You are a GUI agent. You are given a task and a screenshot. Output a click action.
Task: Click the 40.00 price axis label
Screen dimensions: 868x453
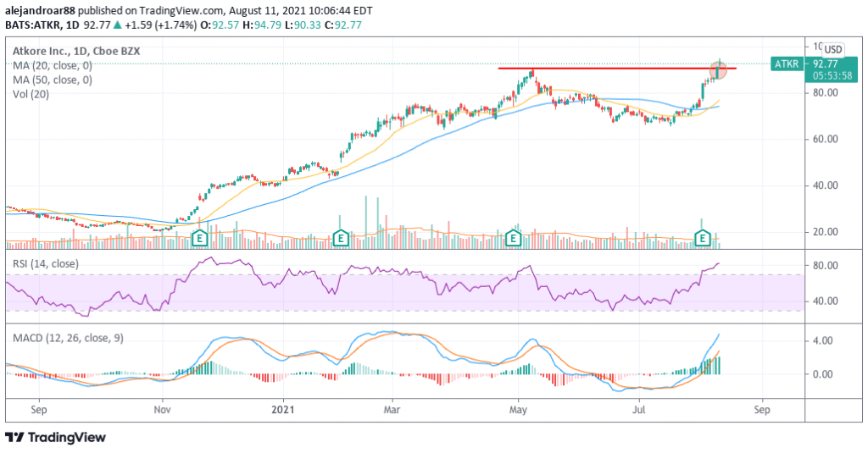pos(825,185)
